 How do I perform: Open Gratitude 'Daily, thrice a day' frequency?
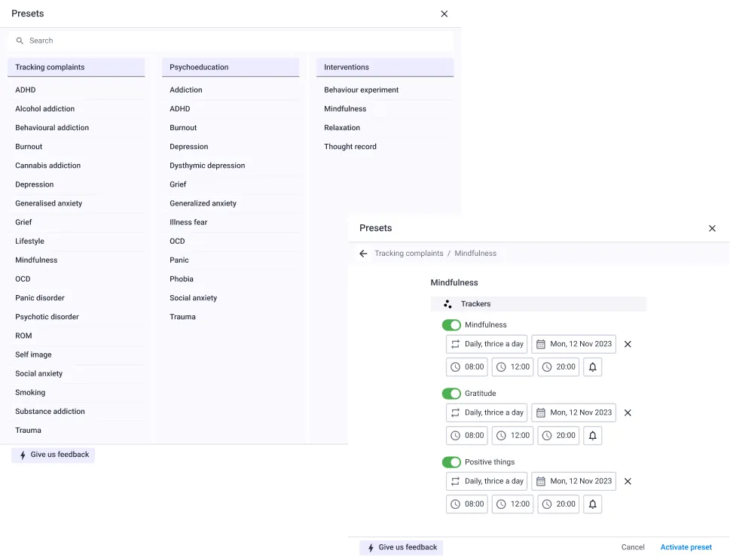point(487,412)
